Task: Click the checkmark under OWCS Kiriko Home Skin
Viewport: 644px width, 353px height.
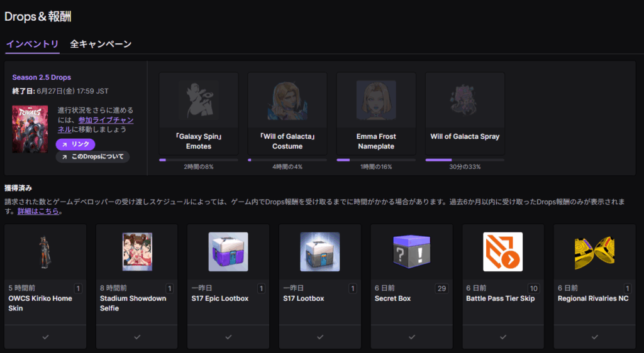Action: [x=45, y=337]
